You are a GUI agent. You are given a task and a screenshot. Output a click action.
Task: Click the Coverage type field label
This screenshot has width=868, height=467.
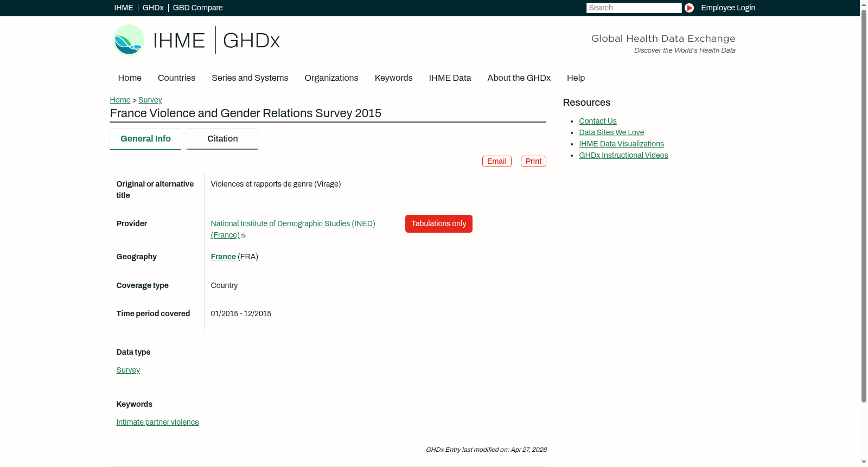tap(143, 286)
